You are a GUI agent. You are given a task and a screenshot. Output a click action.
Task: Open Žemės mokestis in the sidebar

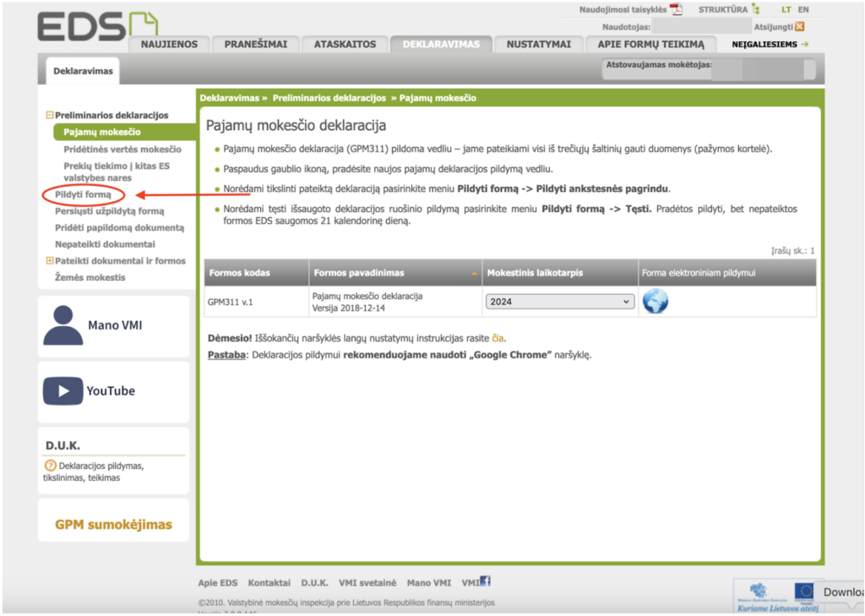[x=90, y=277]
